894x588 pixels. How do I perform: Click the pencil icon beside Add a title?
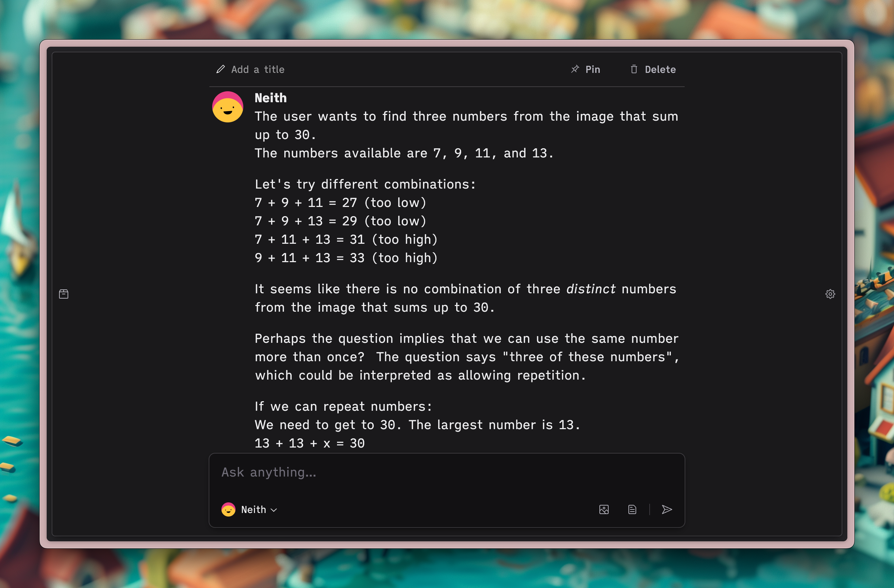point(221,69)
